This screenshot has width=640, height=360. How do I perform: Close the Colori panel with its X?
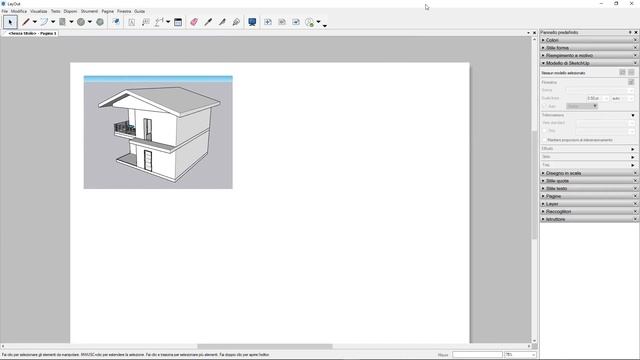(635, 40)
